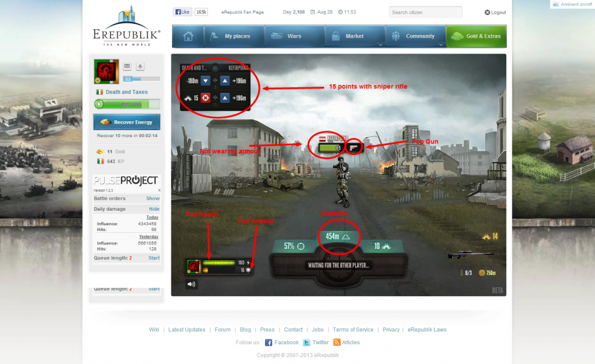
Task: Show Battle orders
Action: point(153,199)
